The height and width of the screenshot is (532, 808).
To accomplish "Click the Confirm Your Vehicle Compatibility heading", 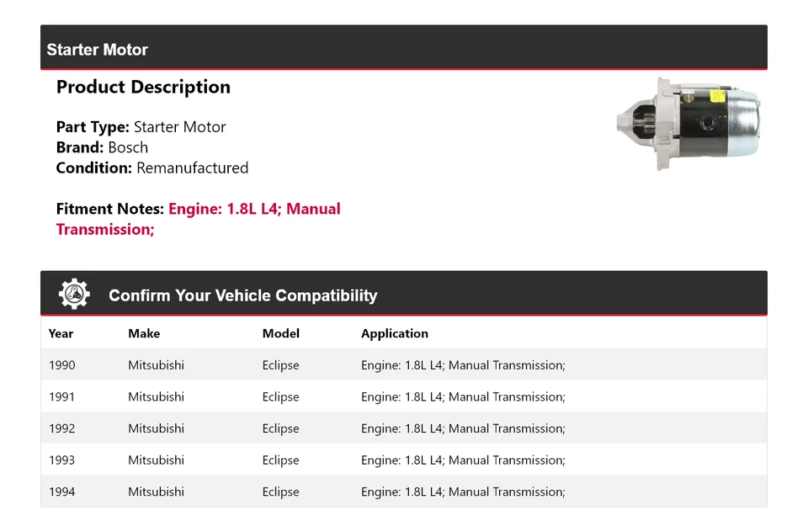I will coord(242,295).
